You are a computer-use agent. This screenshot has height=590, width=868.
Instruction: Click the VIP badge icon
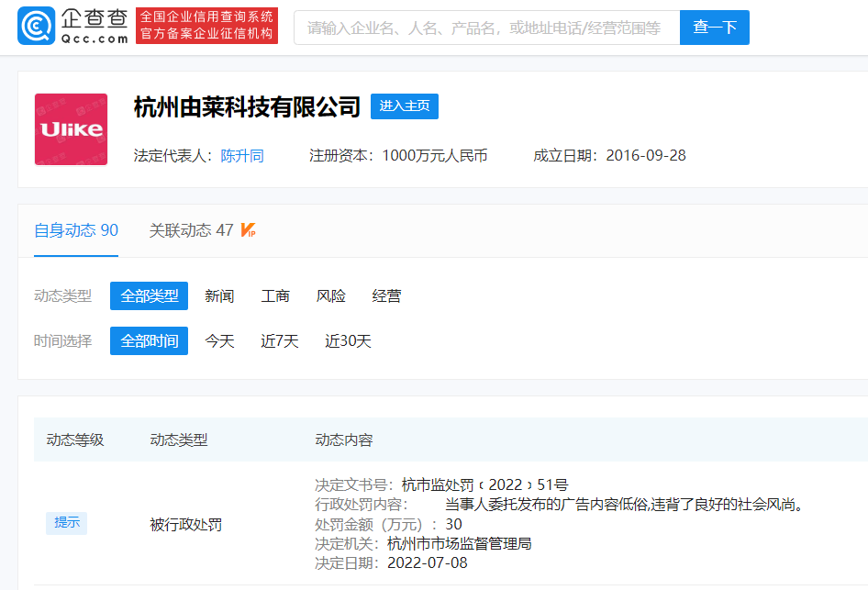(248, 230)
